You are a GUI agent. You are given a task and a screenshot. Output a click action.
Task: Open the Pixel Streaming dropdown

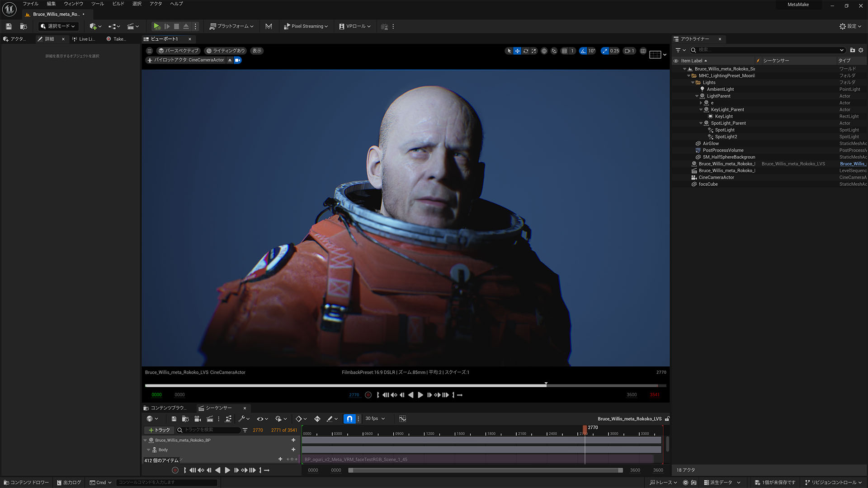click(306, 26)
